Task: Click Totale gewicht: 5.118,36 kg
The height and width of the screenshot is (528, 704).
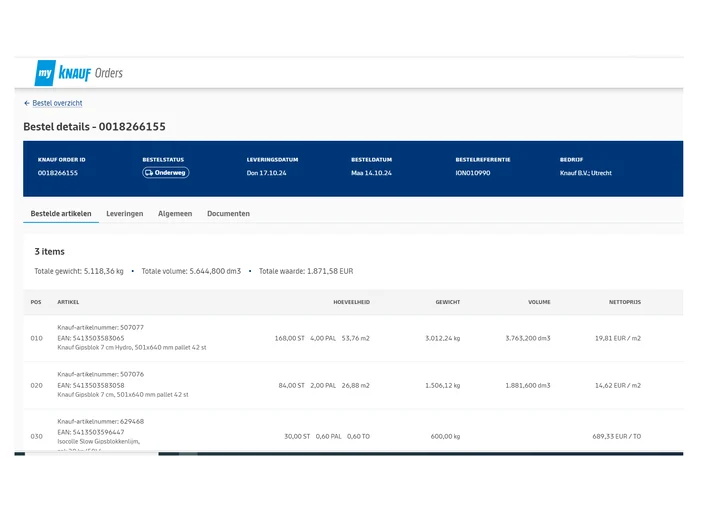Action: [x=79, y=271]
